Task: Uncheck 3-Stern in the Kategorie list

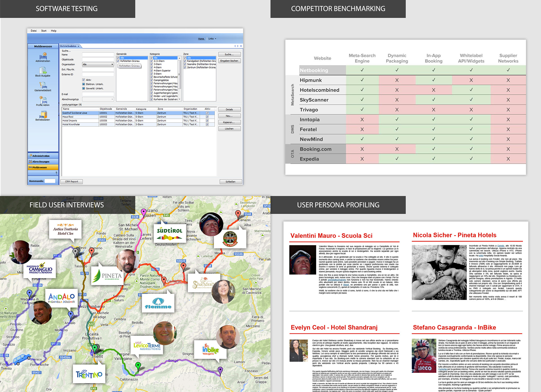Action: click(152, 64)
